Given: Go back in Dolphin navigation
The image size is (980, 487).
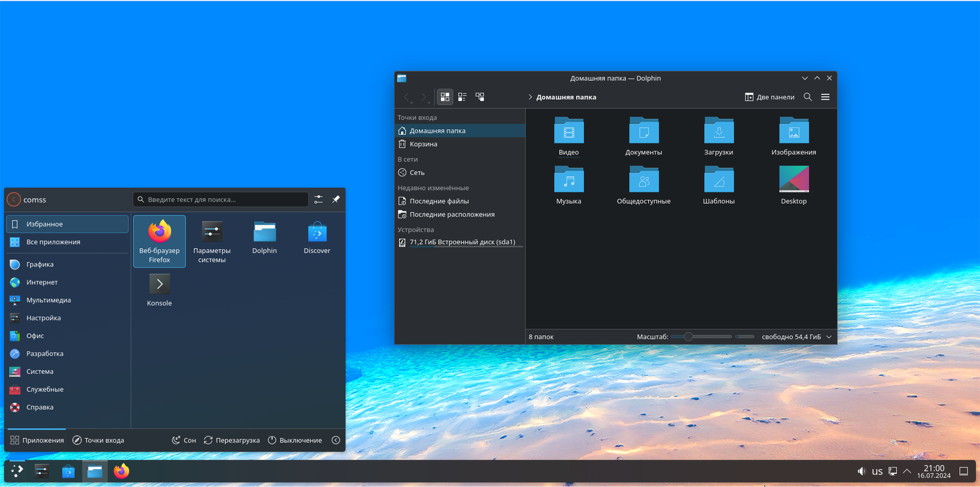Looking at the screenshot, I should (x=406, y=97).
